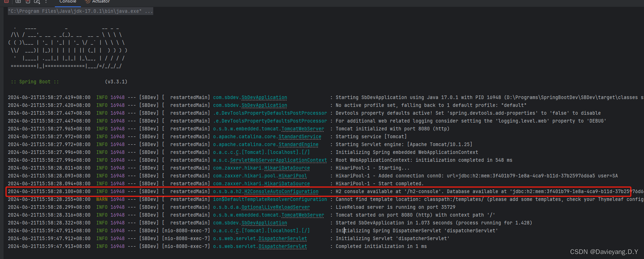Open SbDevApplication link in 'Starting SbDevApplication' row
This screenshot has width=644, height=259.
264,98
